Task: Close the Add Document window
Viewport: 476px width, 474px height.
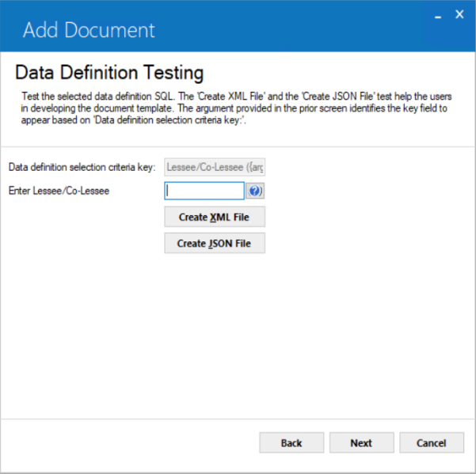Action: click(459, 14)
